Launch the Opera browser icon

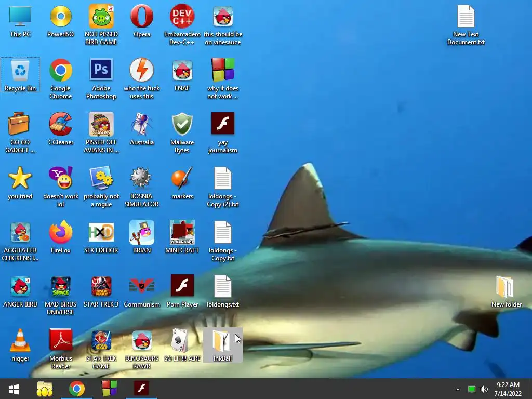pyautogui.click(x=141, y=21)
